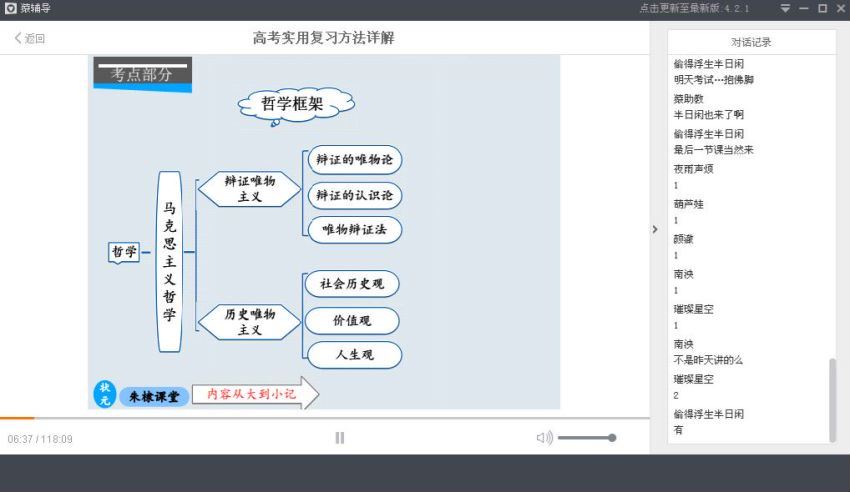Click the blue 状元 circle badge

point(105,394)
